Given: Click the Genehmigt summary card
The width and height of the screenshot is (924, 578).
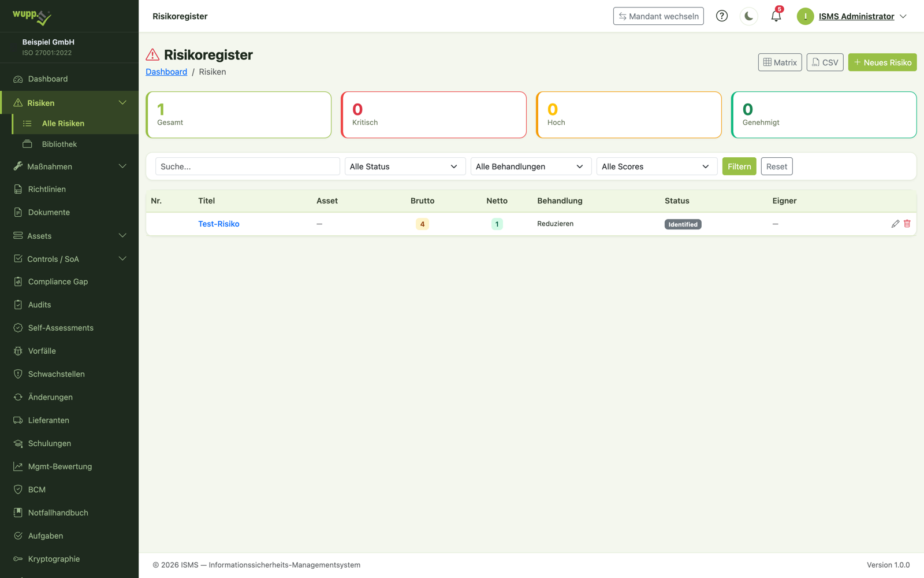Looking at the screenshot, I should 824,114.
